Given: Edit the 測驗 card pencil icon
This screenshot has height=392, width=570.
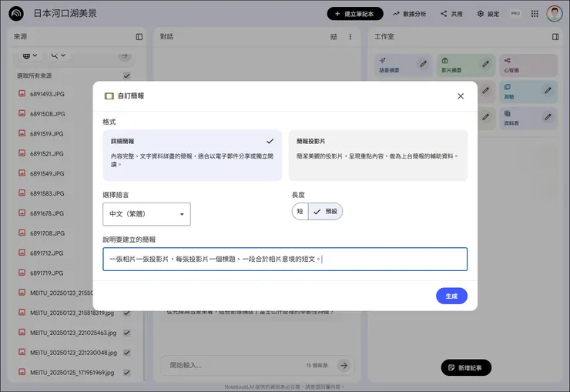Looking at the screenshot, I should [548, 90].
